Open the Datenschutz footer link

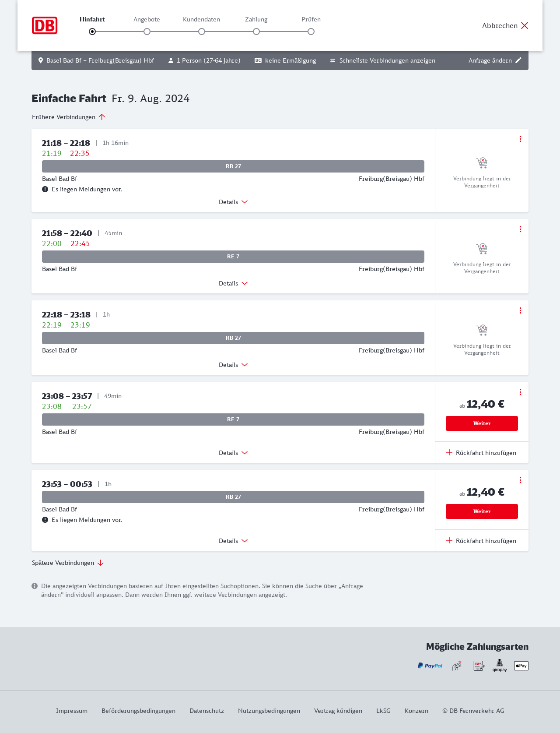coord(206,711)
